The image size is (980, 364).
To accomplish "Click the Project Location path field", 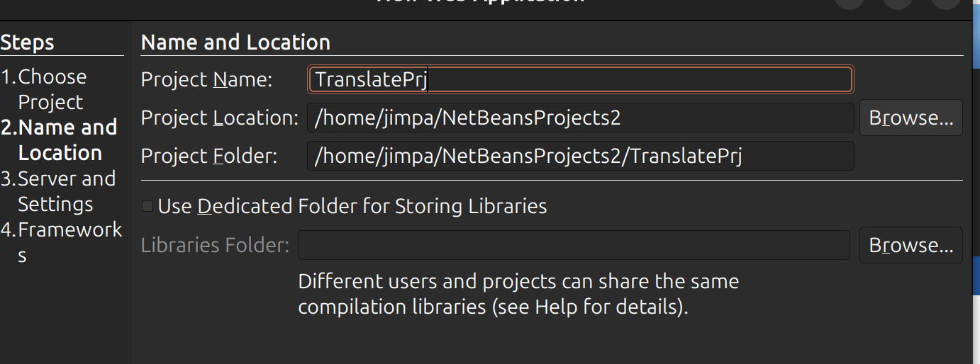I will pyautogui.click(x=579, y=118).
